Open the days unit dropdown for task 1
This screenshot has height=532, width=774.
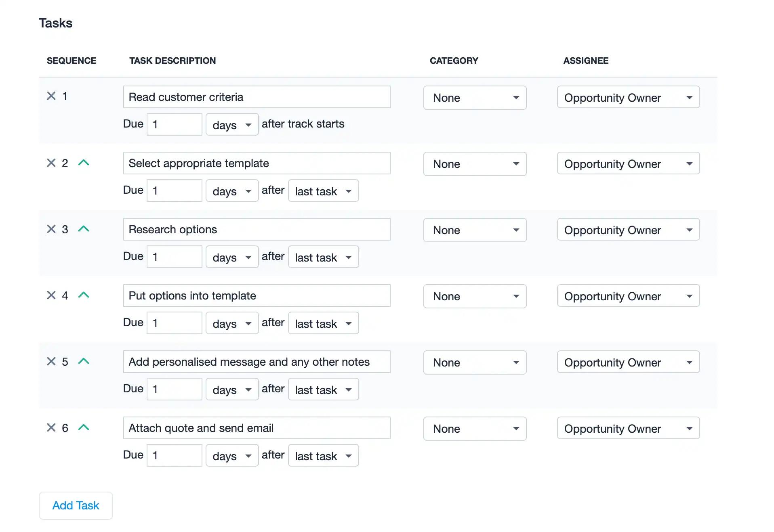(232, 125)
